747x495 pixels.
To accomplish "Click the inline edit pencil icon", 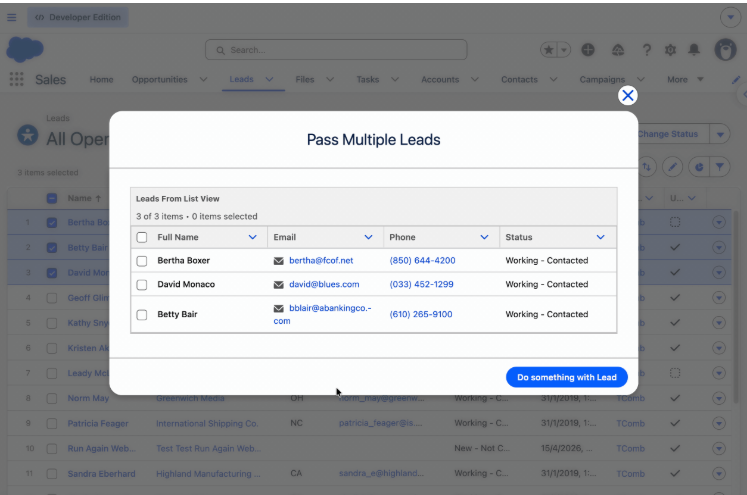I will (x=672, y=167).
